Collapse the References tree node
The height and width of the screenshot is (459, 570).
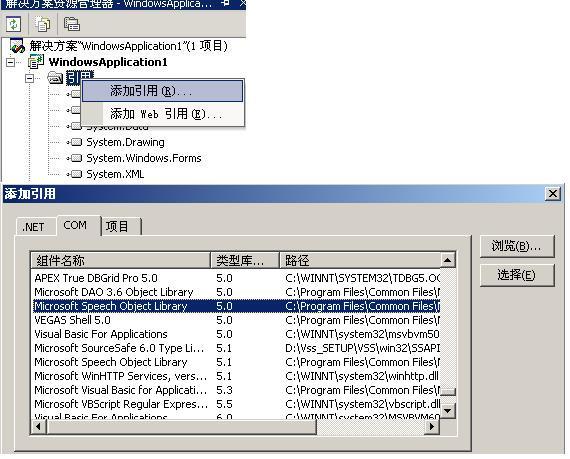coord(29,78)
